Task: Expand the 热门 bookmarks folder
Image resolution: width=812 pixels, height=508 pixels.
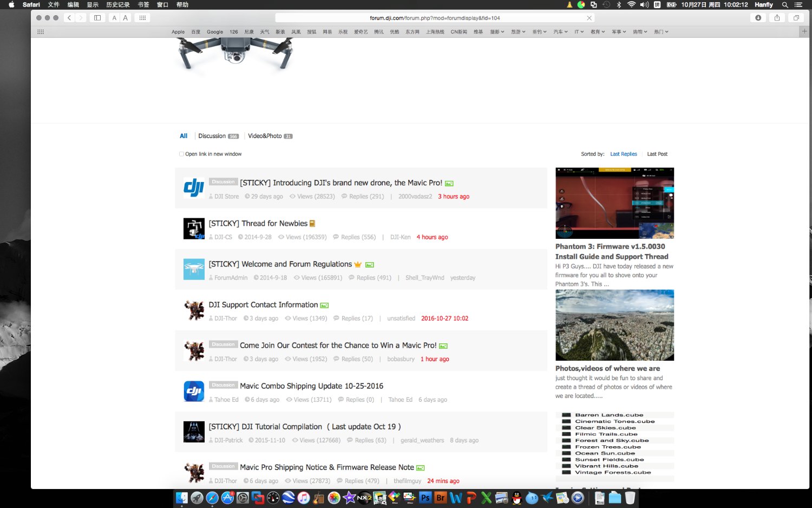Action: pos(661,32)
